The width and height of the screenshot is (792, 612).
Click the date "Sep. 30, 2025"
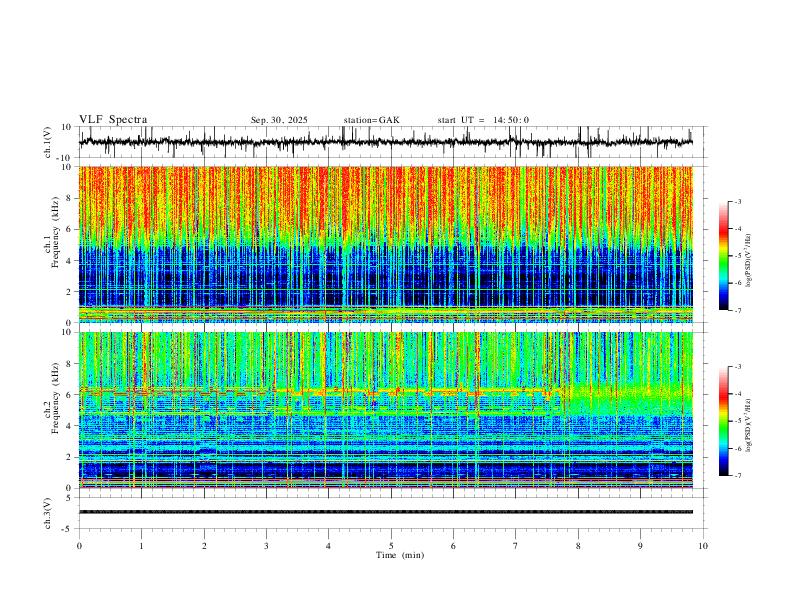pos(279,120)
